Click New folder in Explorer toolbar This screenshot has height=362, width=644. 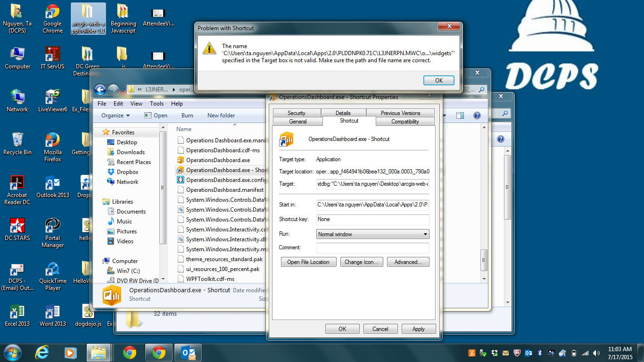click(x=221, y=115)
